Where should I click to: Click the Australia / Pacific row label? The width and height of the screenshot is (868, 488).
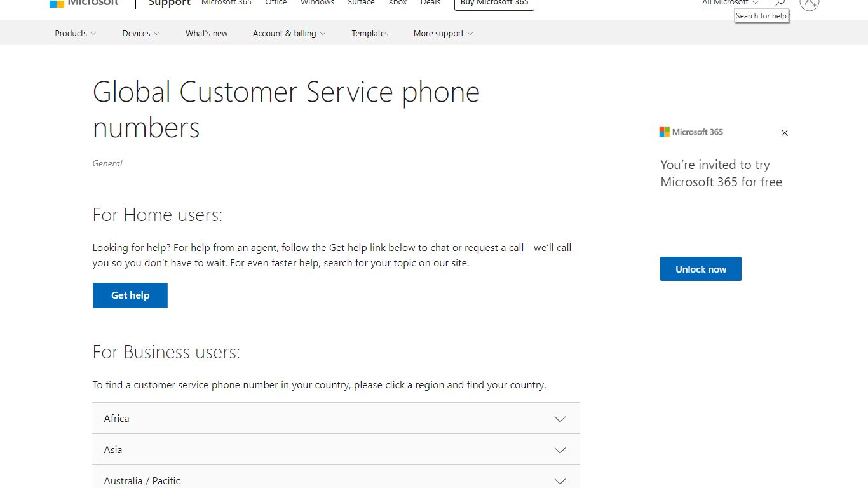142,481
